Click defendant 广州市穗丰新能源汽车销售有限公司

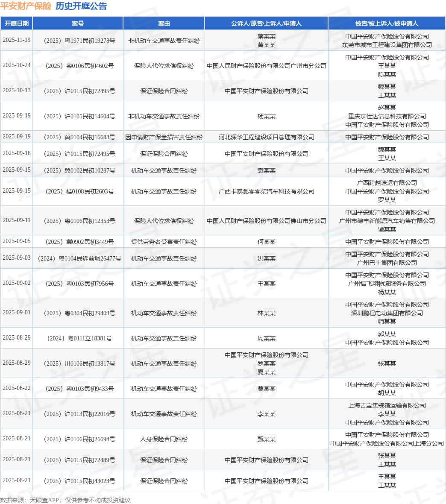[x=387, y=221]
